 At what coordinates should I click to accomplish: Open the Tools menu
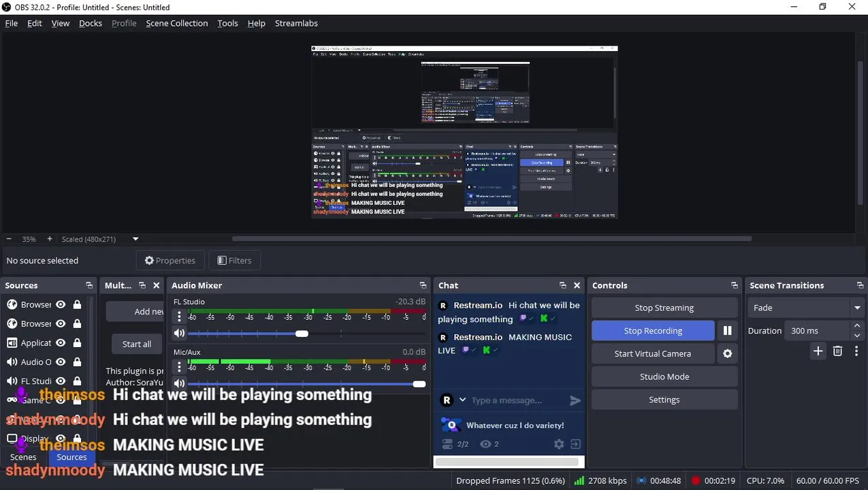pyautogui.click(x=227, y=23)
